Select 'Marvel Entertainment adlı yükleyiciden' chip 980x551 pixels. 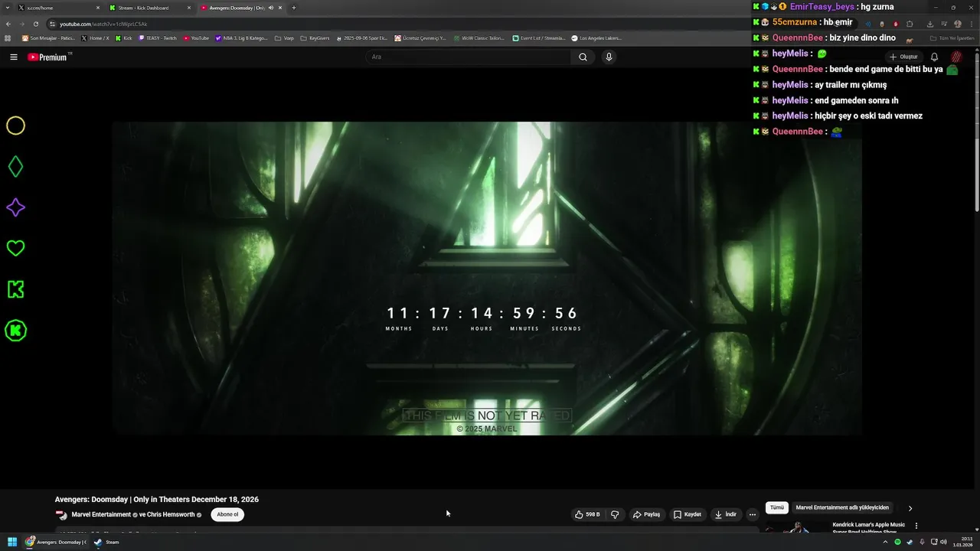click(842, 507)
